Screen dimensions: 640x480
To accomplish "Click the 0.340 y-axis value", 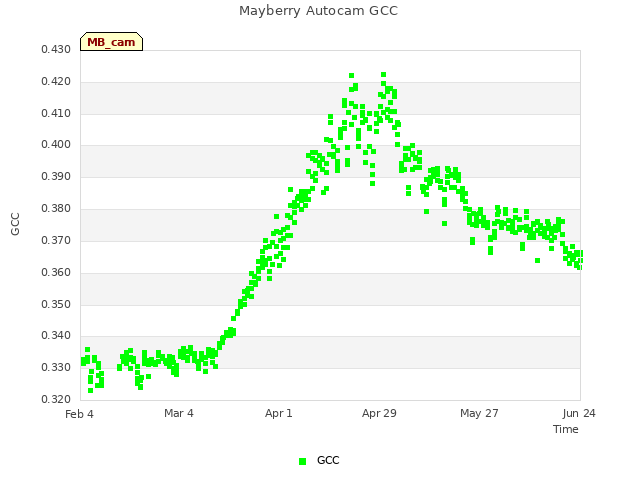I will click(x=56, y=336).
